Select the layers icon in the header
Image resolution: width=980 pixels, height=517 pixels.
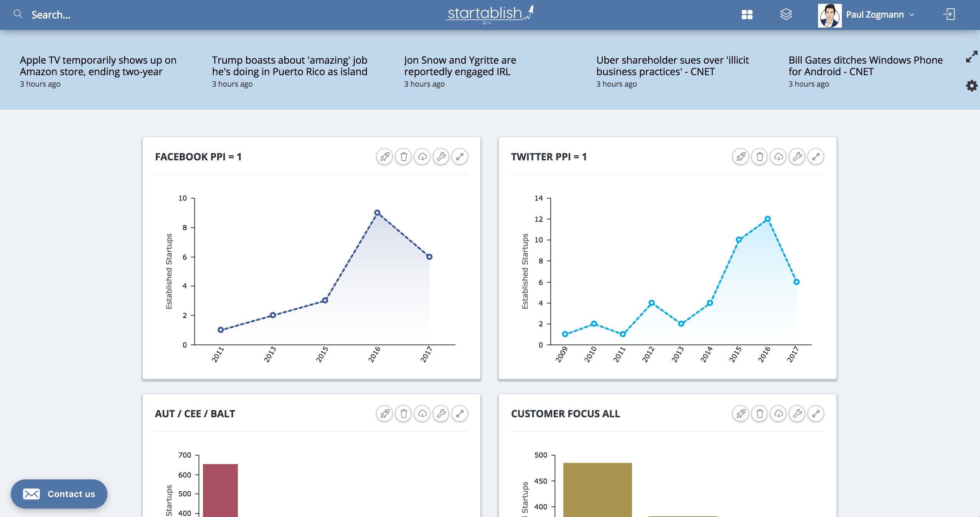click(787, 14)
